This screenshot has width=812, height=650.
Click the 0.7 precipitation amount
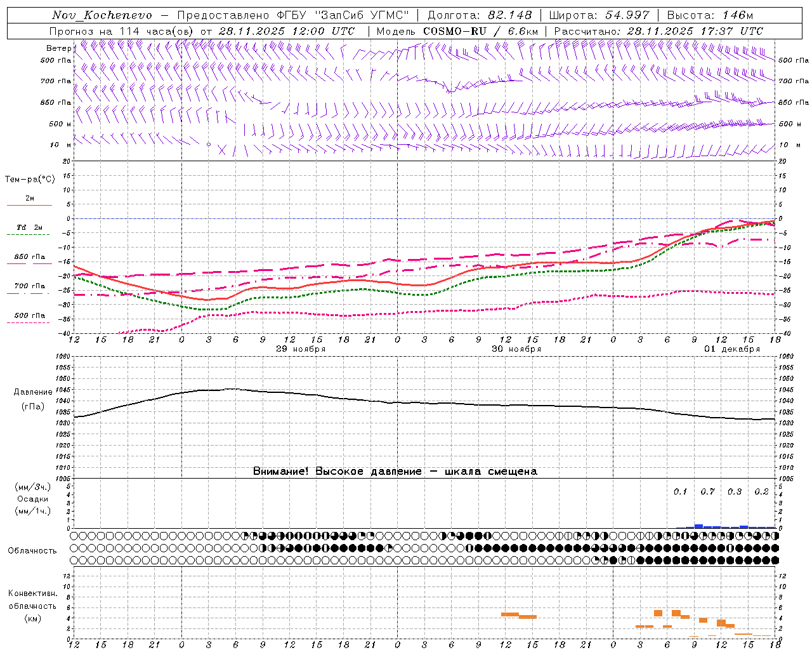click(x=707, y=492)
